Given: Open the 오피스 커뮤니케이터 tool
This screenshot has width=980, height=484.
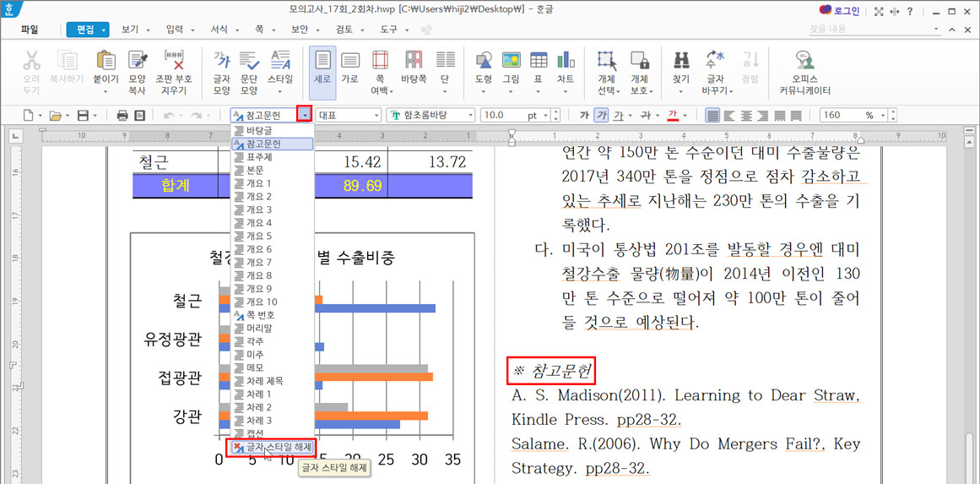Looking at the screenshot, I should (x=805, y=73).
